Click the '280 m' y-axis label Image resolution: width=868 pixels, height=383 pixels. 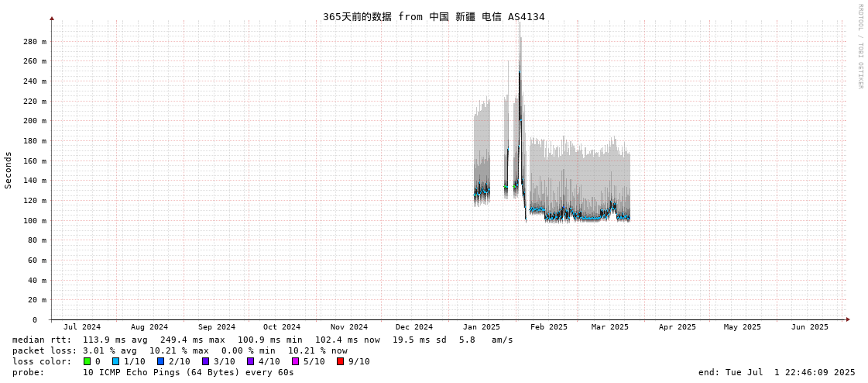35,42
